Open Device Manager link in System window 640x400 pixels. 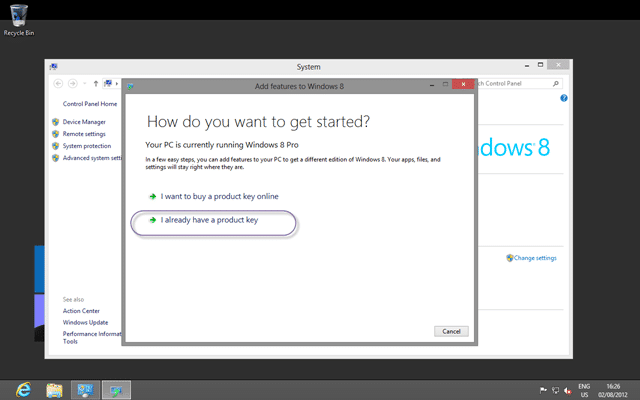[84, 122]
